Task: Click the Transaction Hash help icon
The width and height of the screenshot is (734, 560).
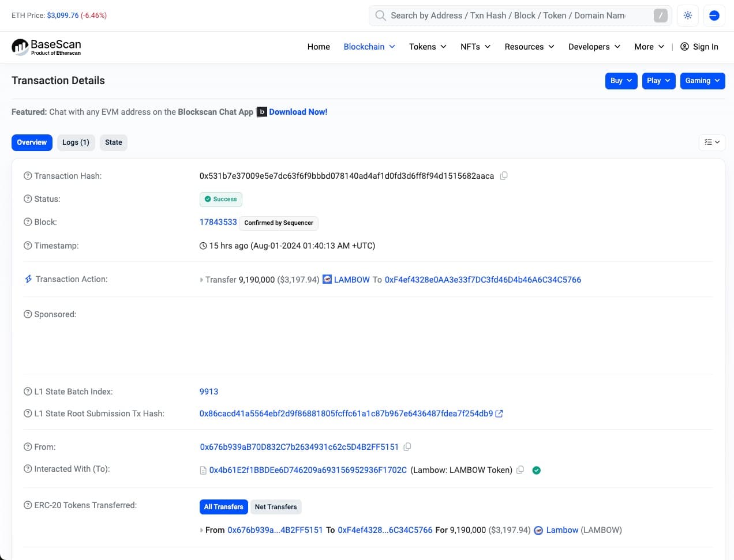Action: (x=28, y=176)
